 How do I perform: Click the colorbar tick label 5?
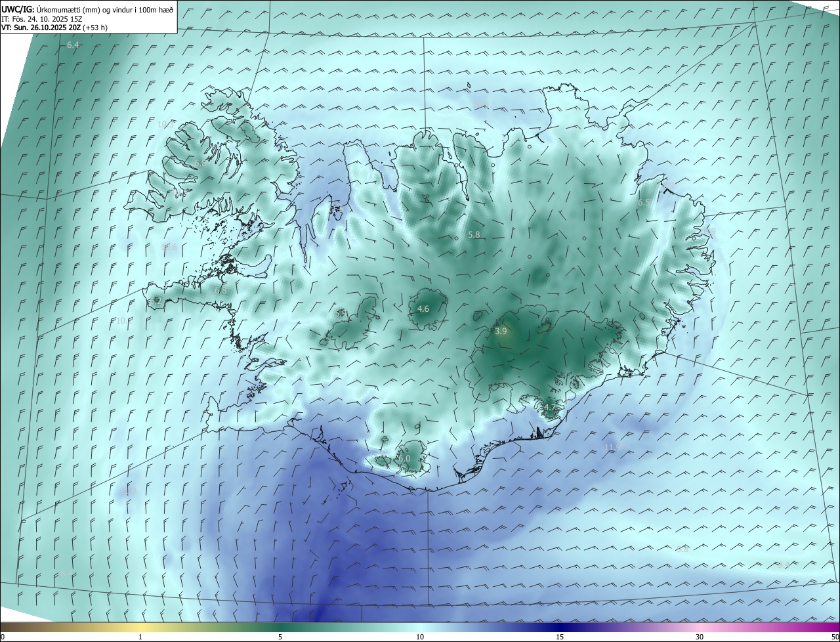click(280, 637)
